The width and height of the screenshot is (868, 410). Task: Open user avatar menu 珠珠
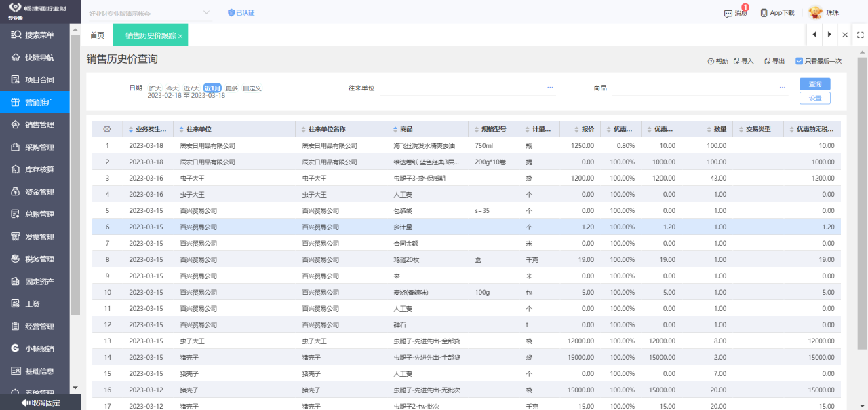(824, 13)
